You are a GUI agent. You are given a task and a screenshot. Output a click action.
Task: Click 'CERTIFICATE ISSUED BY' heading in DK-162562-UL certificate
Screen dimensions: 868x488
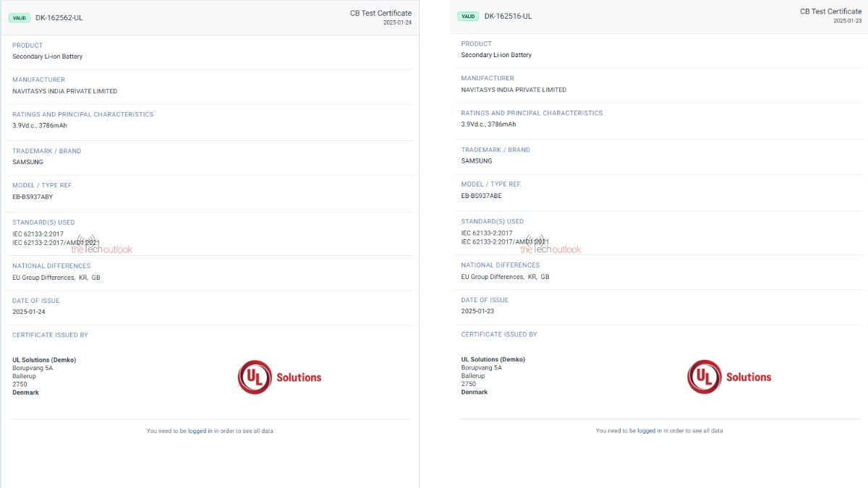(51, 335)
